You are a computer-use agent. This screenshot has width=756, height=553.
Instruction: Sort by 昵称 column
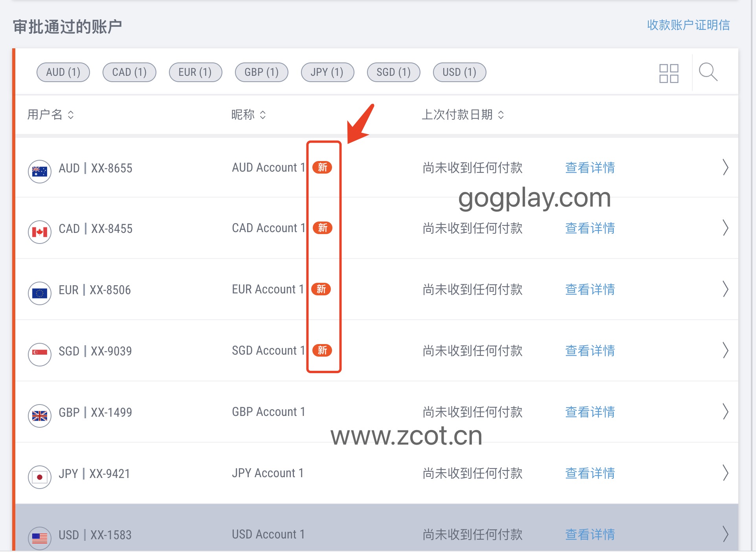(x=249, y=115)
